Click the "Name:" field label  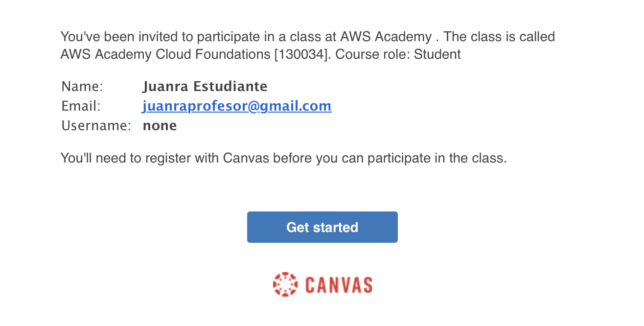coord(82,87)
